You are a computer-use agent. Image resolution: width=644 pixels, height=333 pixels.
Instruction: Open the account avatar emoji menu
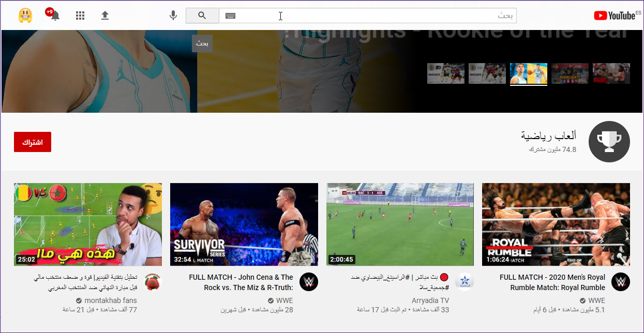pyautogui.click(x=25, y=16)
